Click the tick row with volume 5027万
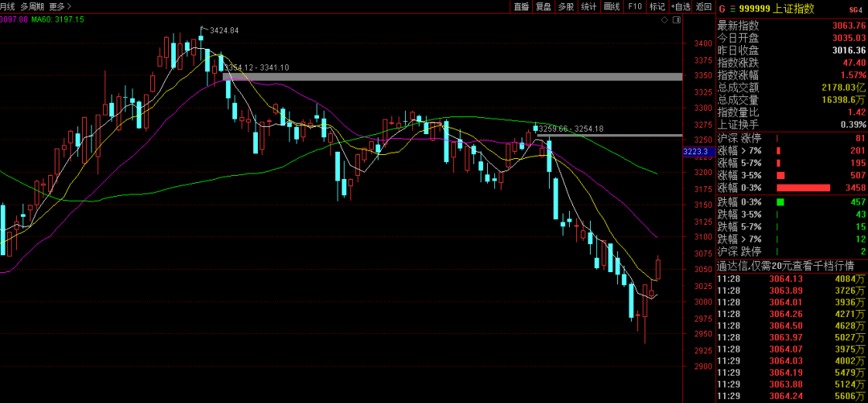Viewport: 868px width, 403px height. tap(792, 337)
